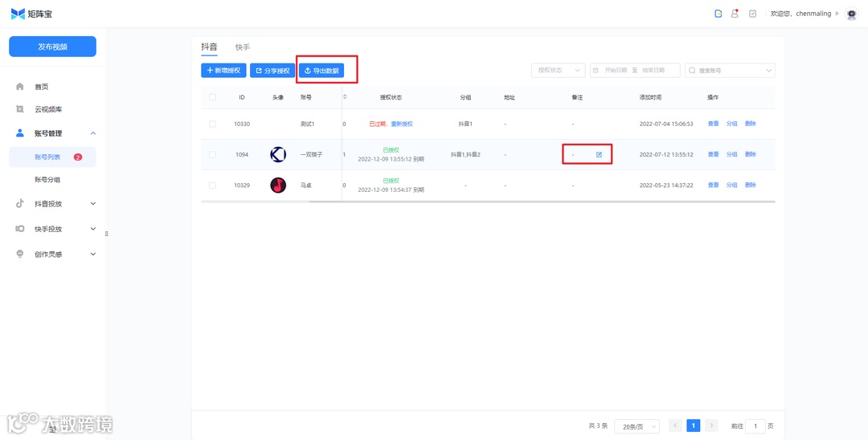Viewport: 868px width, 440px height.
Task: Open the checklist task icon in header
Action: coord(752,14)
